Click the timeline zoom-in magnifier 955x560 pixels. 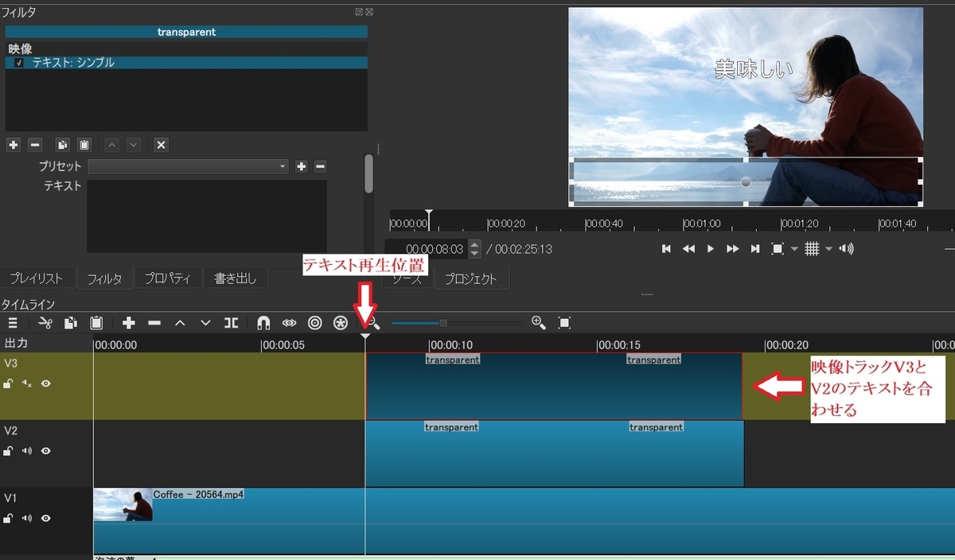point(539,322)
